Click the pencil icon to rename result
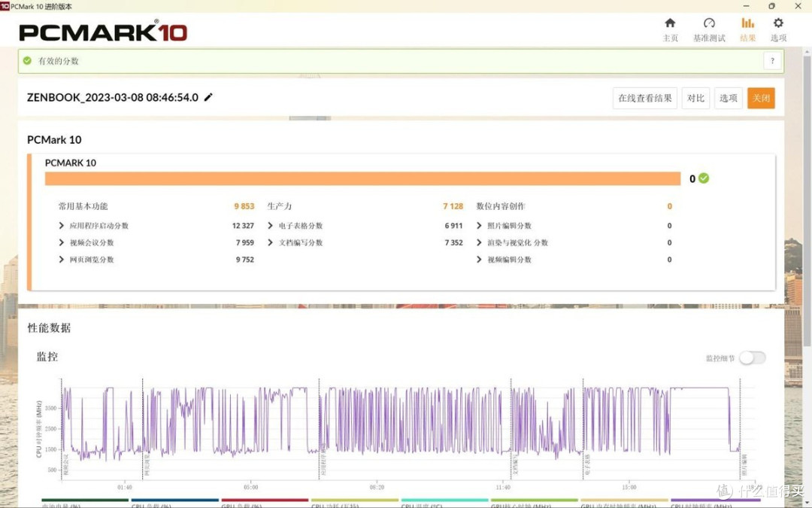812x508 pixels. (208, 97)
